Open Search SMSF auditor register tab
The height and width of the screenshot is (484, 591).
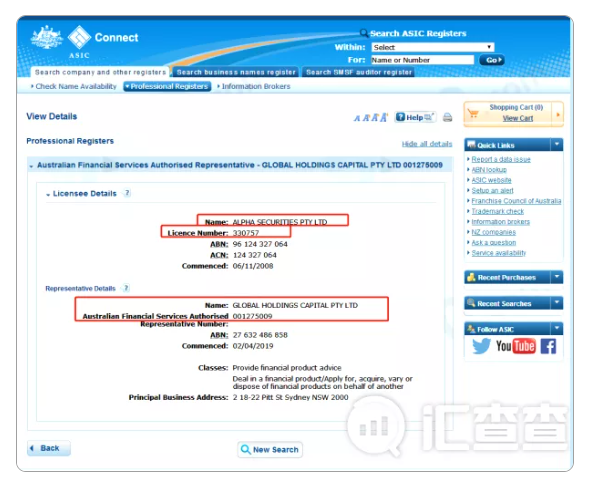[x=358, y=72]
